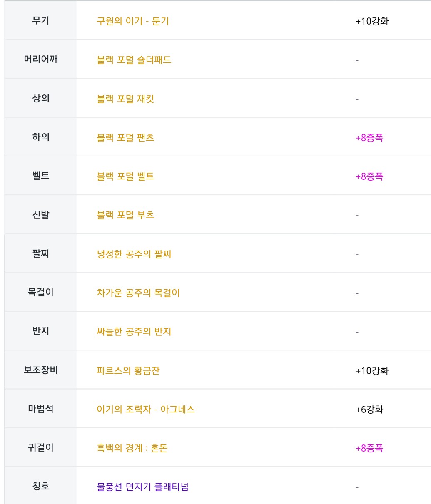Click the 블랙 포멀 팬츠 item name
Viewport: 431px width, 504px height.
click(x=125, y=137)
